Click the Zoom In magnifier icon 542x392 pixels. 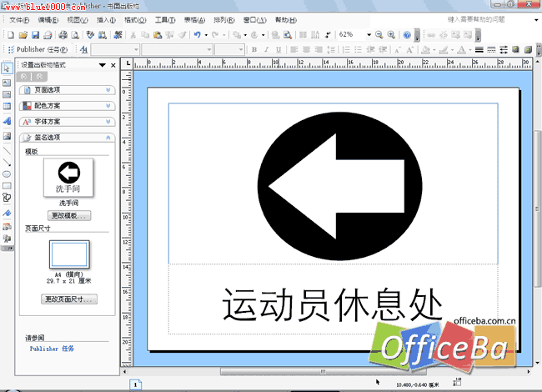point(391,35)
